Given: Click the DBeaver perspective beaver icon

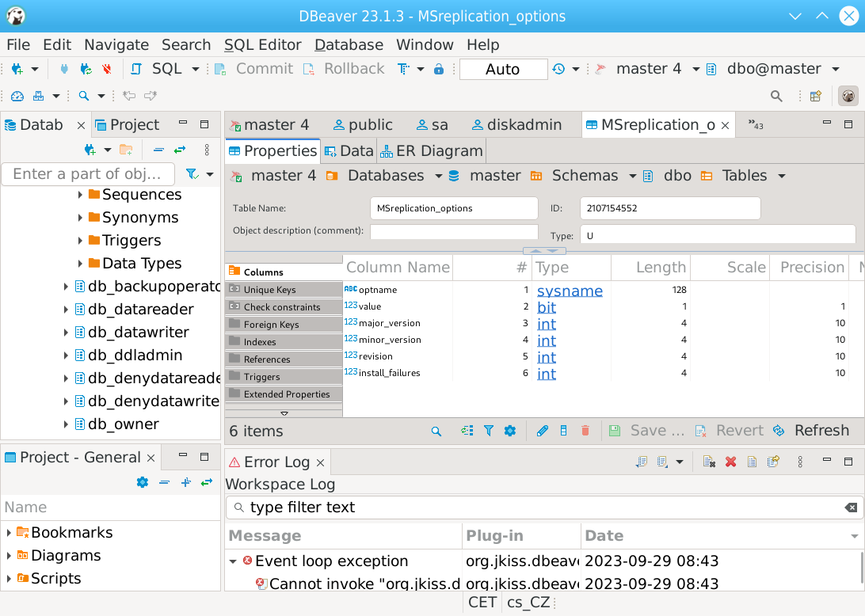Looking at the screenshot, I should coord(848,96).
